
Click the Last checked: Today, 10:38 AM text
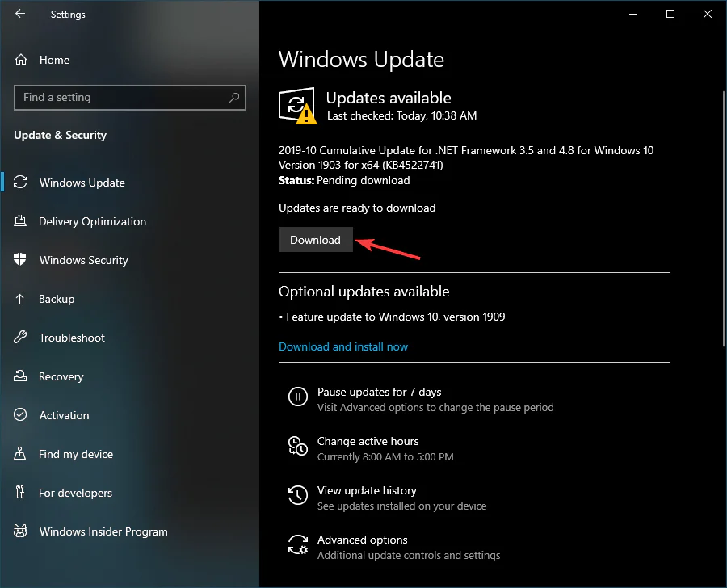coord(401,116)
